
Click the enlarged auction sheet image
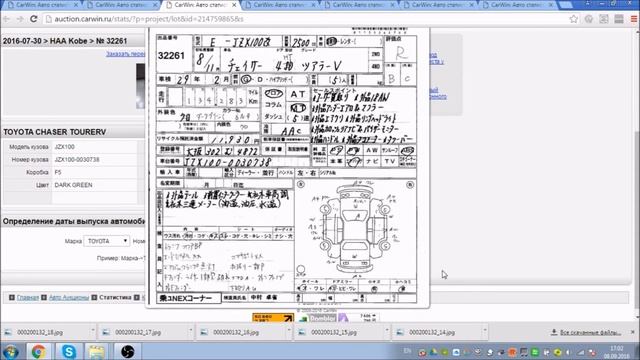287,167
